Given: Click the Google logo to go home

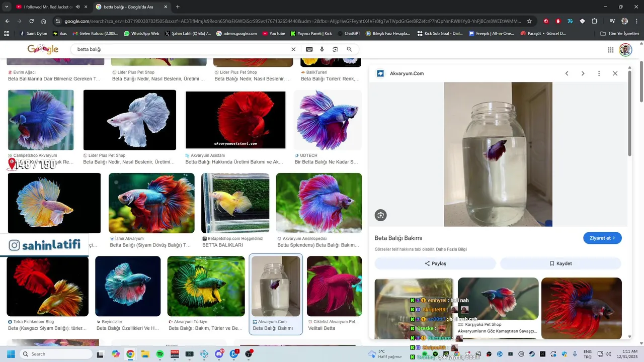Looking at the screenshot, I should [43, 49].
